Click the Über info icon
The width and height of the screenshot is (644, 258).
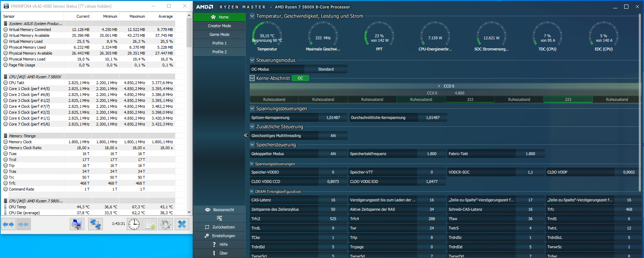[x=214, y=253]
